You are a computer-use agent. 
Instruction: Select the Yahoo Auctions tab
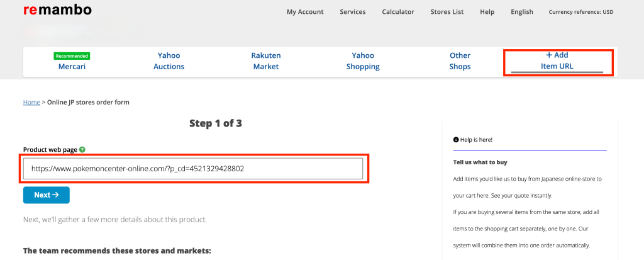pyautogui.click(x=169, y=61)
